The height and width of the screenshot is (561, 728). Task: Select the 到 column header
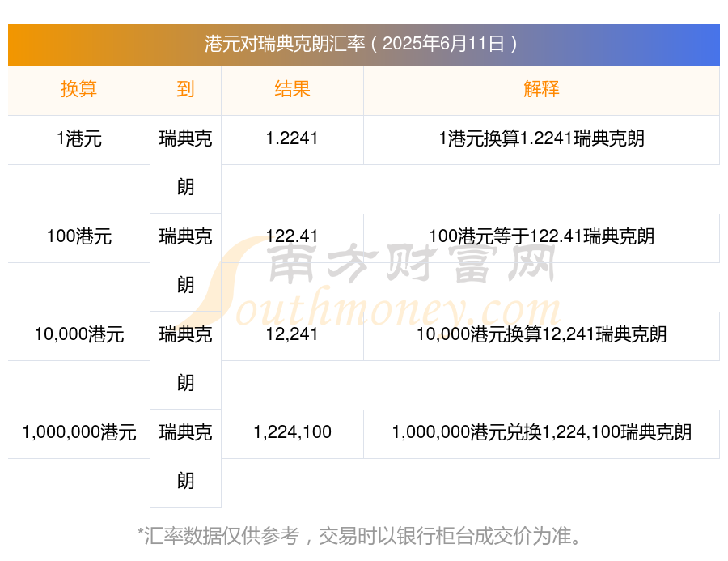(185, 89)
